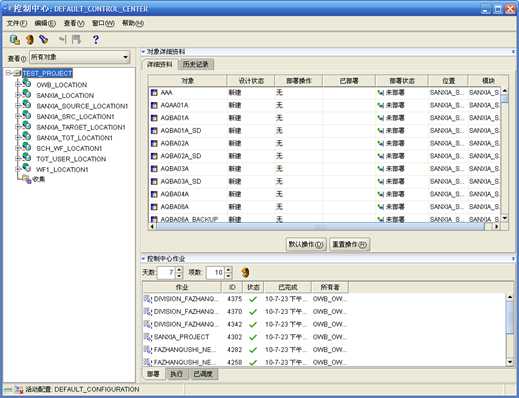Expand the TGT_USER_LOCATION node
Screen dimensions: 519x398
click(x=19, y=159)
